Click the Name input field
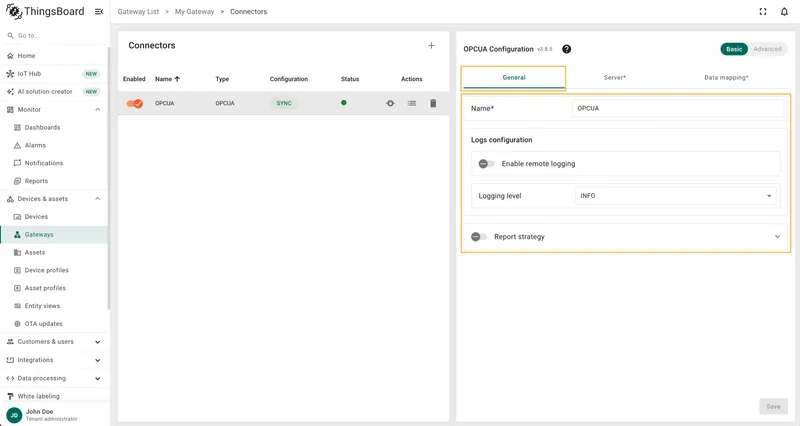The image size is (800, 426). point(678,108)
